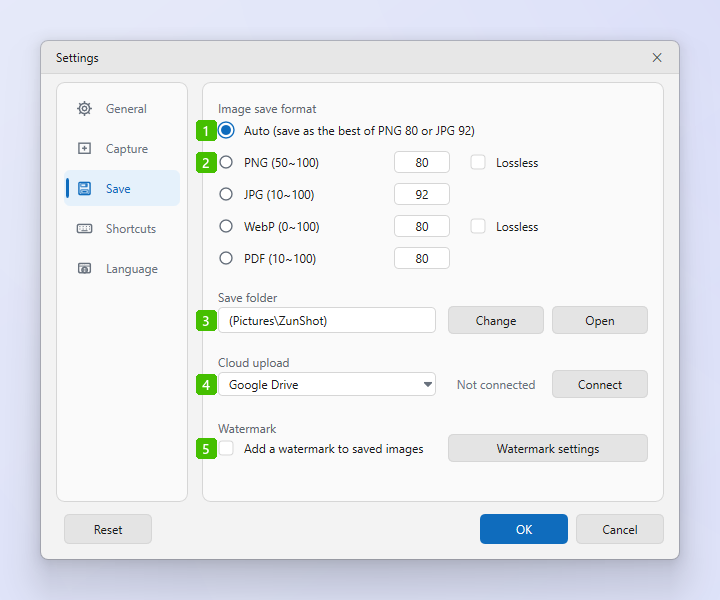The width and height of the screenshot is (720, 600).
Task: Switch to the Capture tab
Action: click(122, 148)
